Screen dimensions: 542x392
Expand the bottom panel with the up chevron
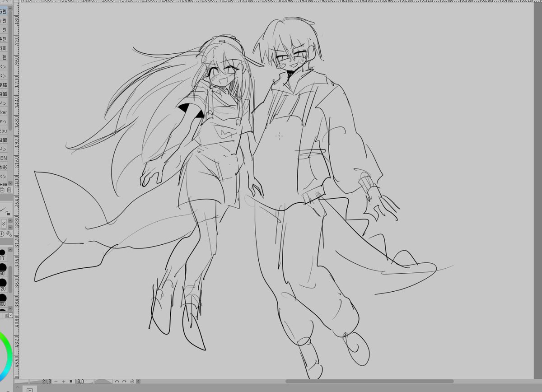click(18, 387)
